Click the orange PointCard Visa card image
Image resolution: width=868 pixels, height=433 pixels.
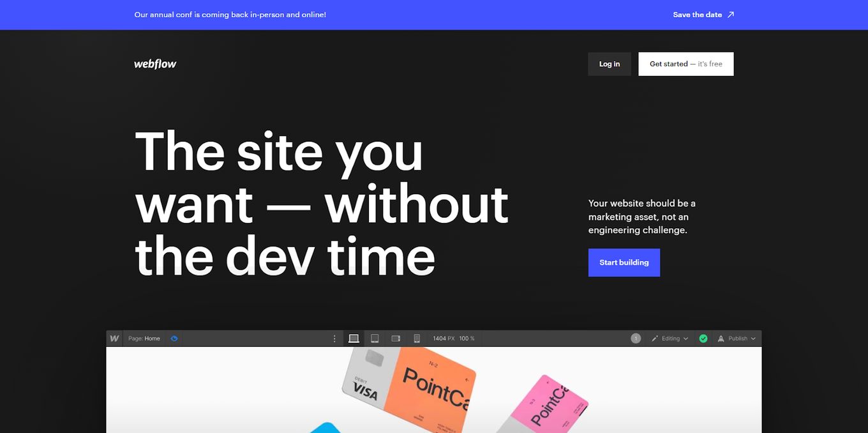[408, 388]
